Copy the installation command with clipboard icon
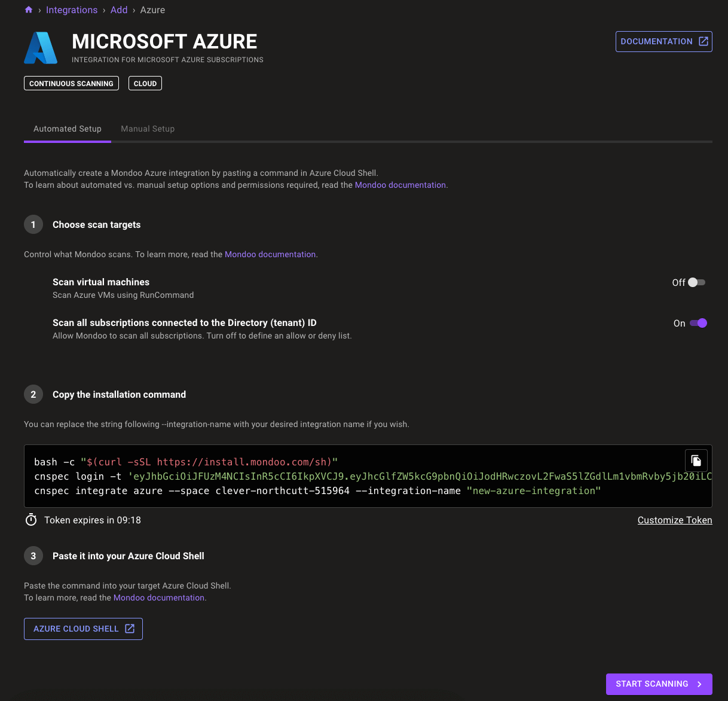The width and height of the screenshot is (728, 701). (x=696, y=461)
